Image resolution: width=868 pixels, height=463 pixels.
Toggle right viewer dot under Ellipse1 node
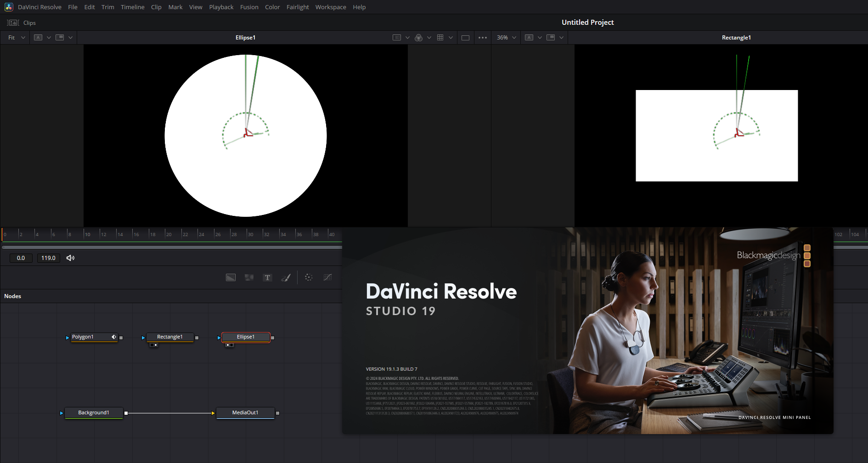point(231,345)
